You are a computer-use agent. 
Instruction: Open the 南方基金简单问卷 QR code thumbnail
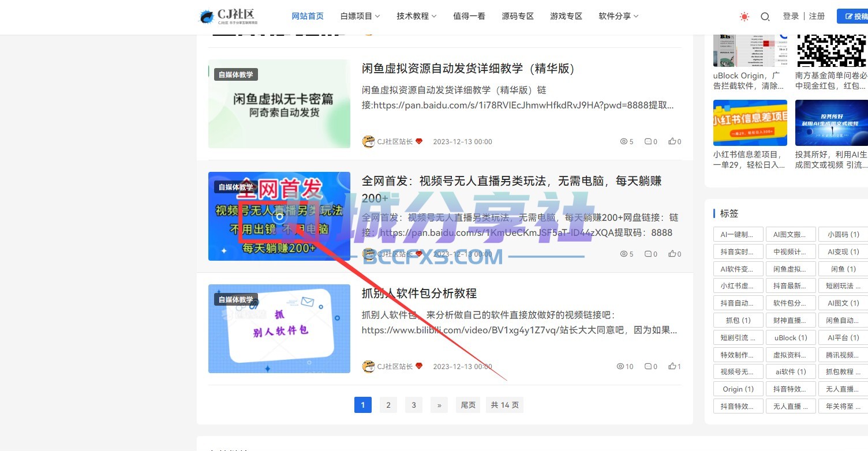tap(832, 51)
